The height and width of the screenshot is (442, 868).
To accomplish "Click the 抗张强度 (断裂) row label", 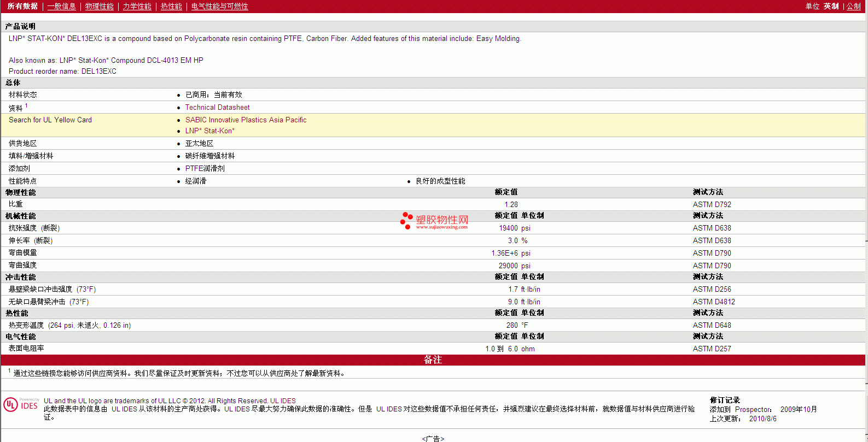I will pos(34,228).
